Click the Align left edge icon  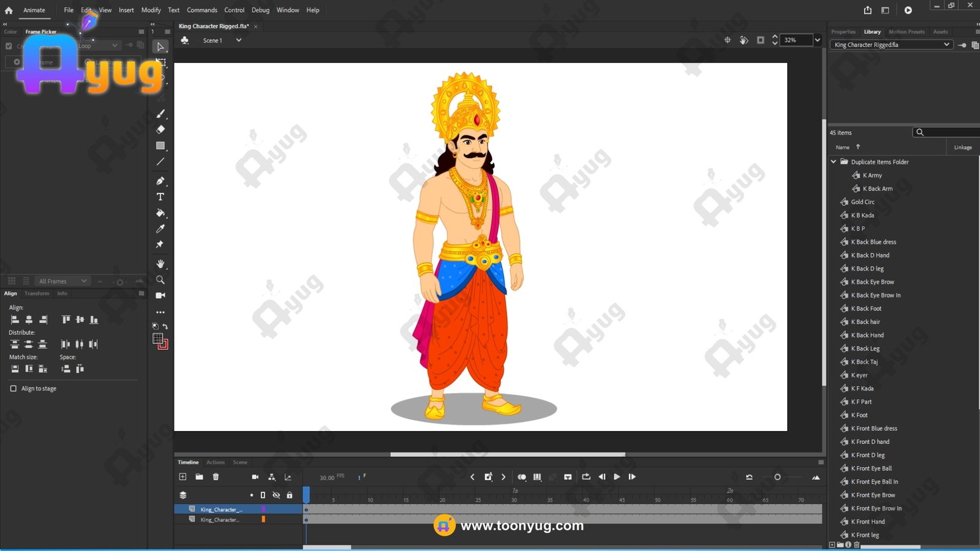click(15, 320)
